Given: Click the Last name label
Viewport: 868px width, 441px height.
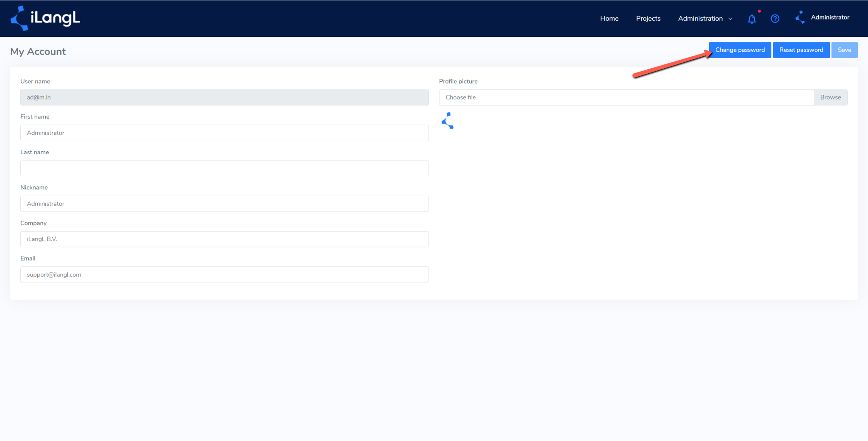Looking at the screenshot, I should 35,152.
